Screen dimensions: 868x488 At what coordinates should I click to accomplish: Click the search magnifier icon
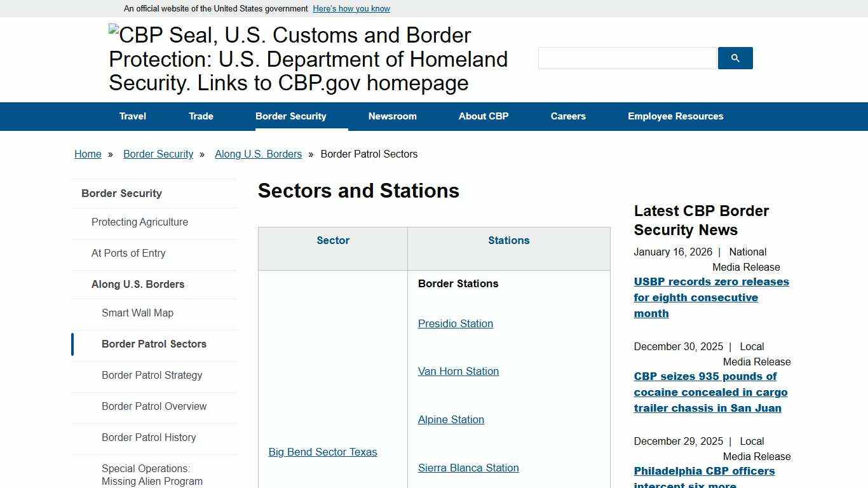click(735, 58)
